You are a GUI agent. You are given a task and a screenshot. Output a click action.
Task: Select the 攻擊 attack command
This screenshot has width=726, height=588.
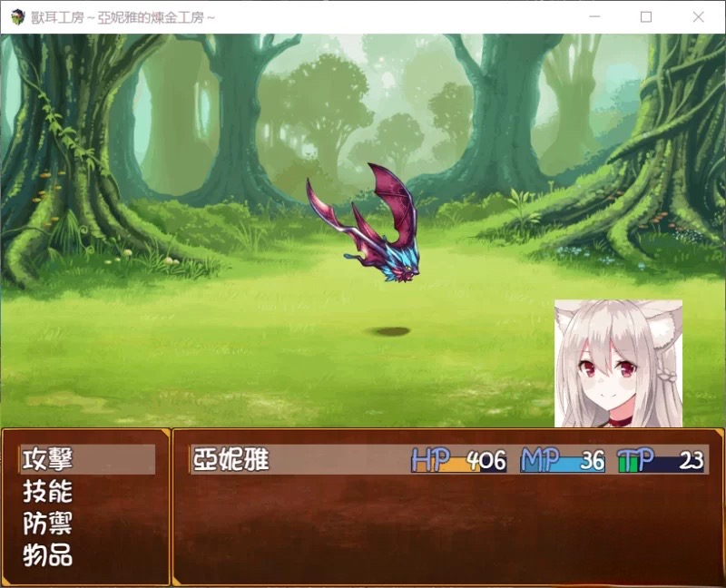(x=49, y=459)
